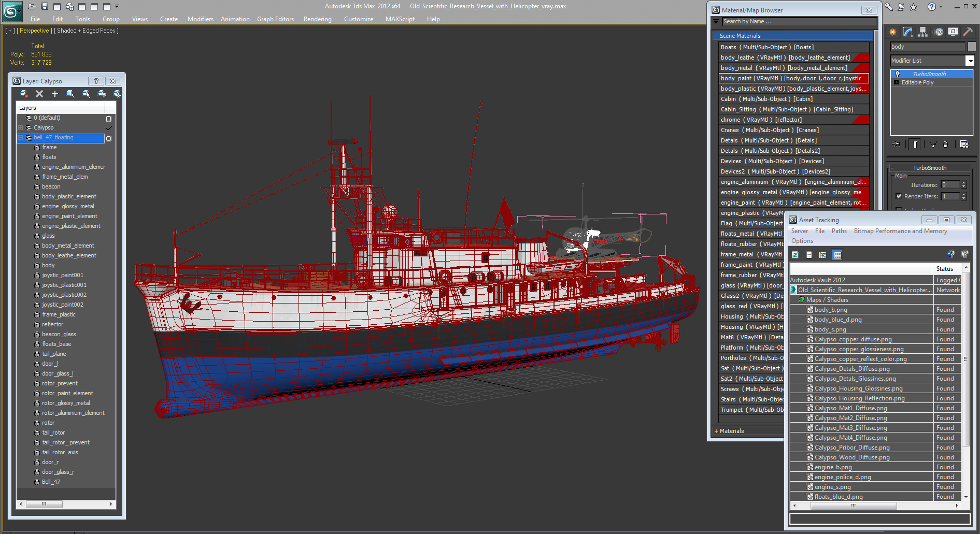The height and width of the screenshot is (534, 980).
Task: Open the Display command panel tab
Action: click(x=953, y=32)
